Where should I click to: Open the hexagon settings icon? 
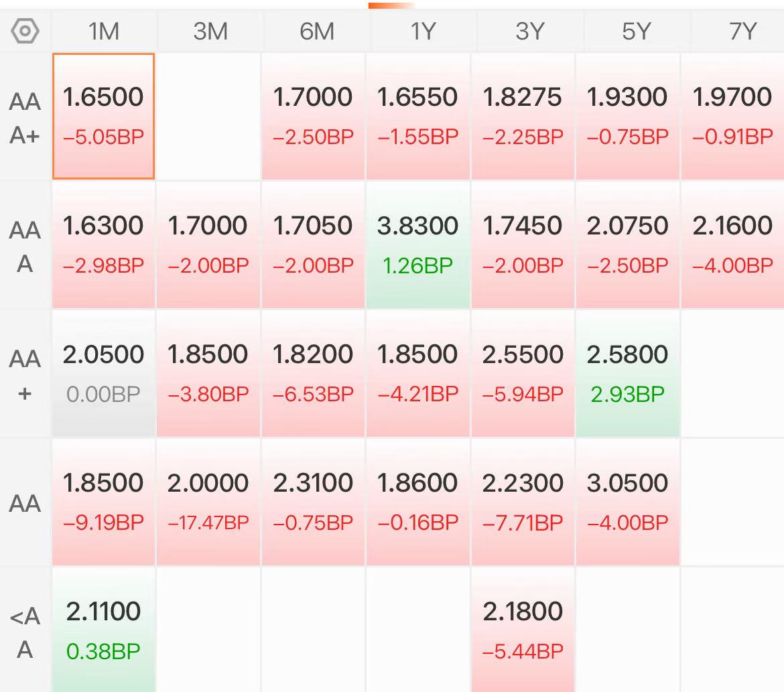point(25,31)
